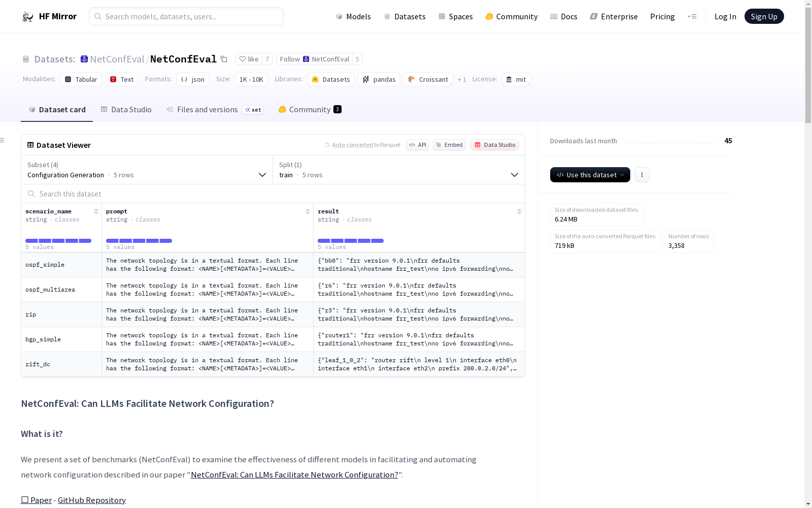Click the prompt column distribution bar
The image size is (812, 508).
(x=139, y=241)
